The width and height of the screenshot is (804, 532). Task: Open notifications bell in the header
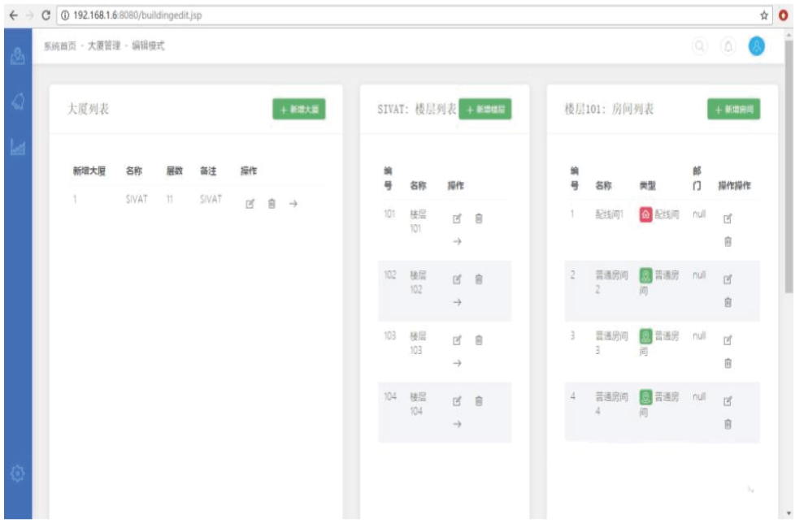pos(728,46)
